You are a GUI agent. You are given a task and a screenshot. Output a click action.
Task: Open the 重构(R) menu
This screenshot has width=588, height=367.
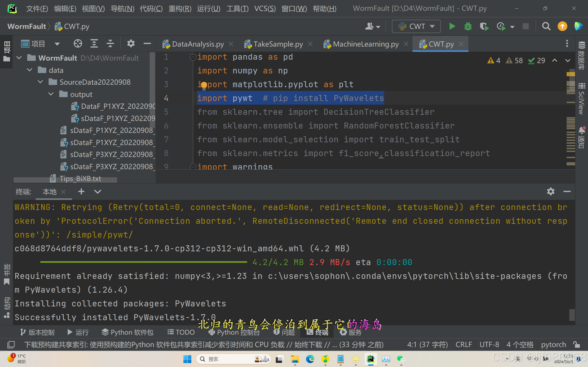[180, 9]
